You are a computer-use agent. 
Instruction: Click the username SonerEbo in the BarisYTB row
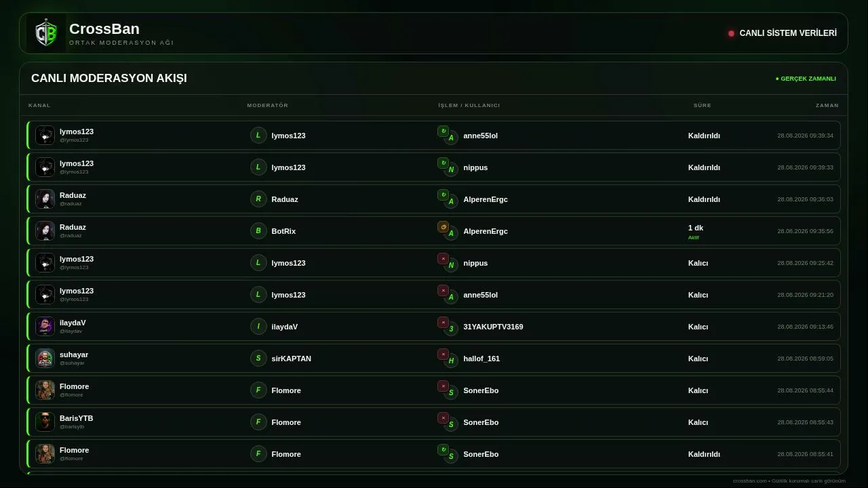(x=481, y=422)
